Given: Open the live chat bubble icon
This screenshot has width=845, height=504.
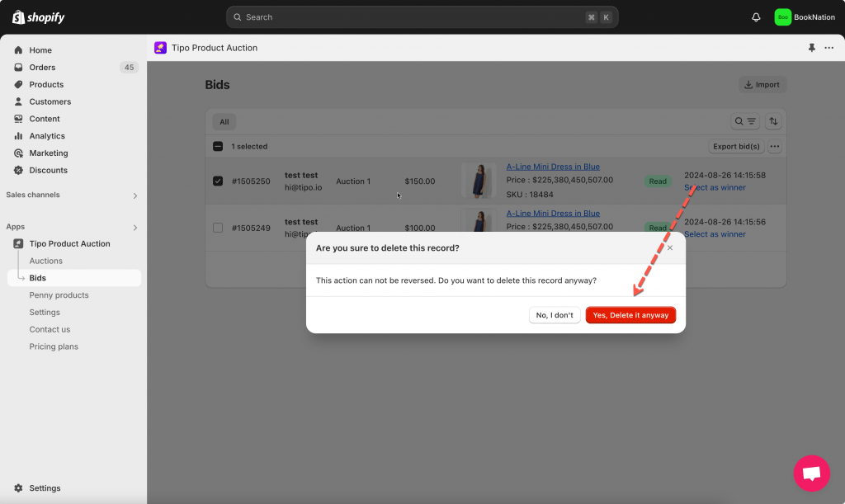Looking at the screenshot, I should [811, 473].
